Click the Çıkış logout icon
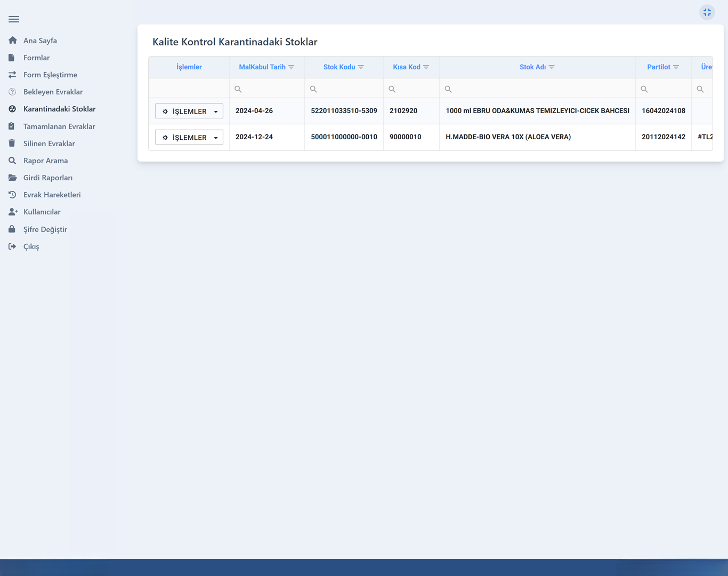The height and width of the screenshot is (576, 728). coord(12,246)
